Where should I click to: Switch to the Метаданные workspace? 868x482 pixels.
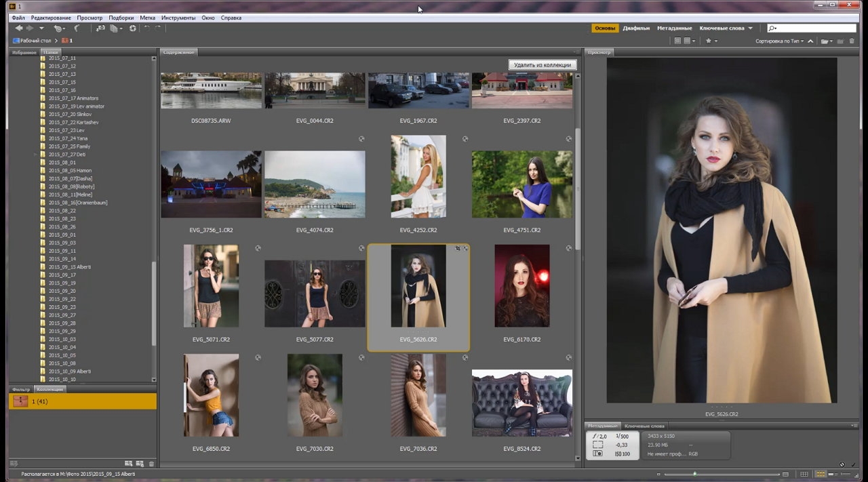pyautogui.click(x=675, y=28)
